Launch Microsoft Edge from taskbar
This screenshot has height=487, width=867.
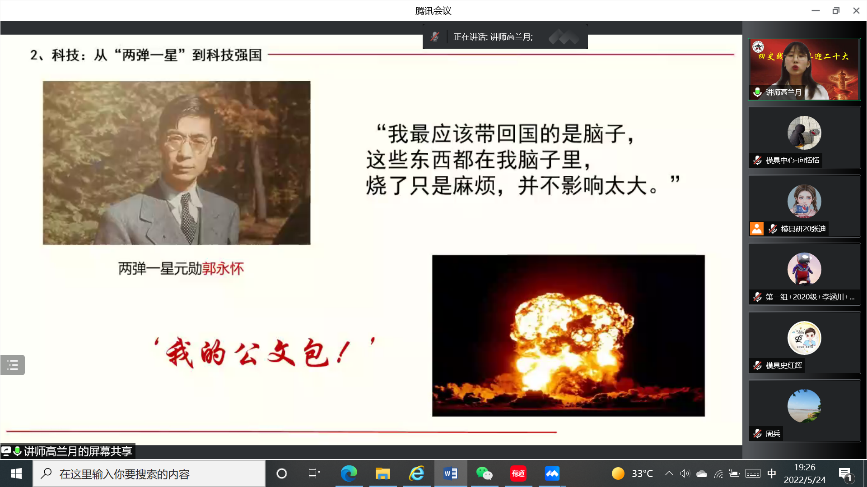pos(348,474)
